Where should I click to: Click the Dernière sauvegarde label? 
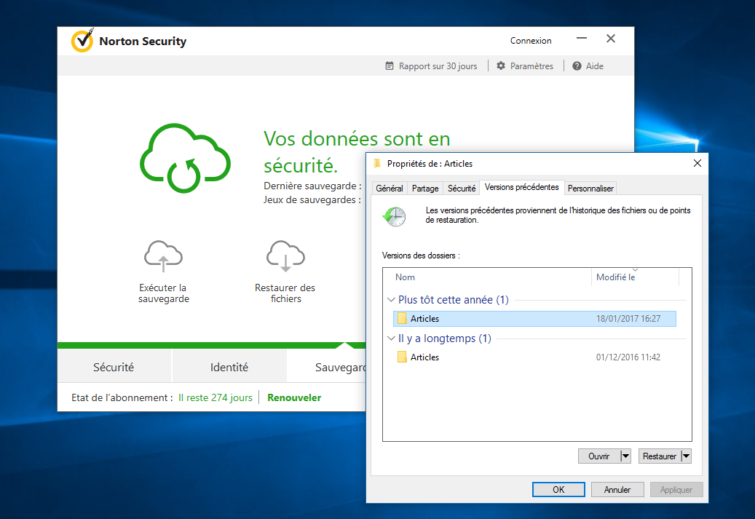[x=312, y=186]
